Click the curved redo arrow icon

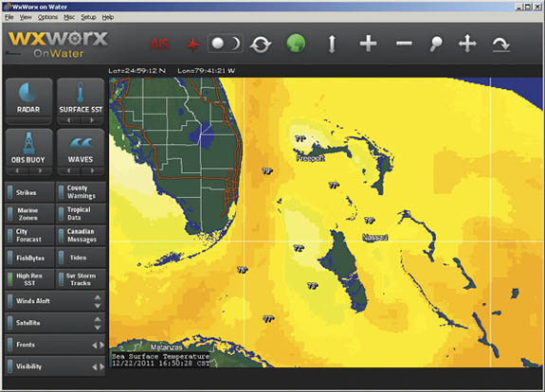(x=501, y=45)
